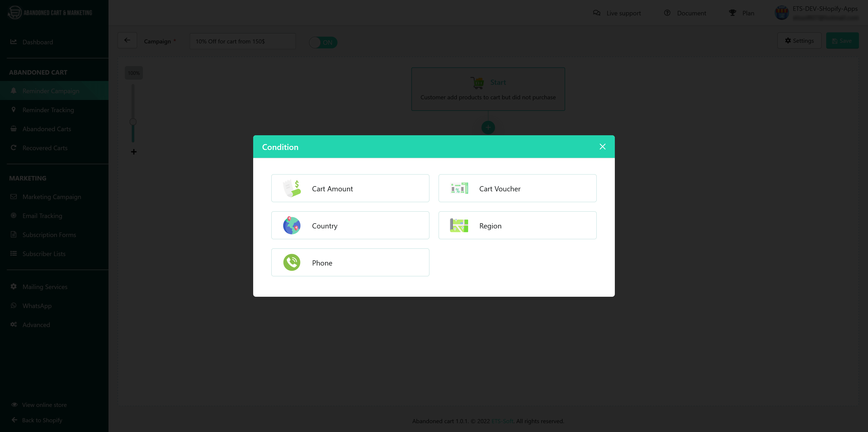
Task: Click the Cart Voucher coupon icon
Action: click(x=459, y=188)
